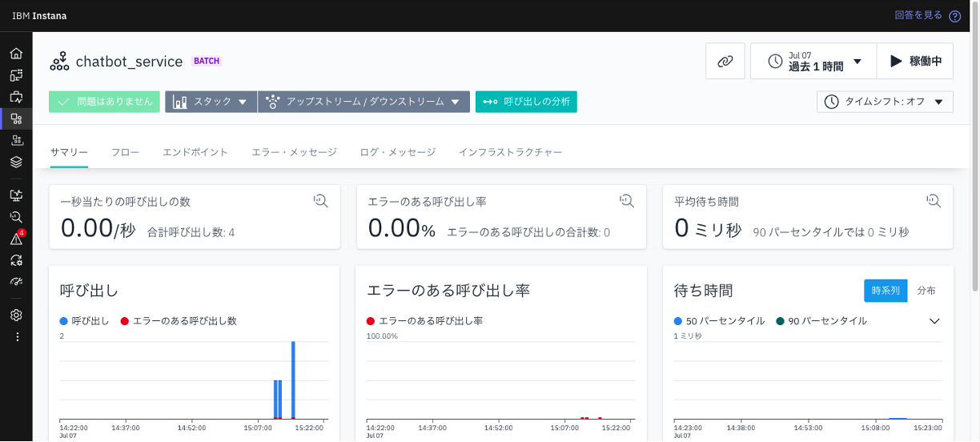Screen dimensions: 980x442
Task: Toggle 50 パーセンタイル legend item
Action: pos(719,321)
